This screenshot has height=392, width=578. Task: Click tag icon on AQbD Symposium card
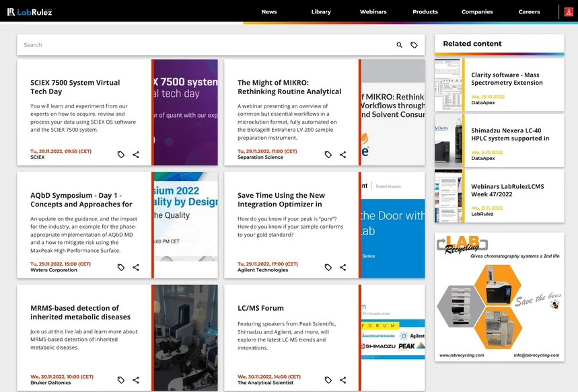(x=121, y=268)
